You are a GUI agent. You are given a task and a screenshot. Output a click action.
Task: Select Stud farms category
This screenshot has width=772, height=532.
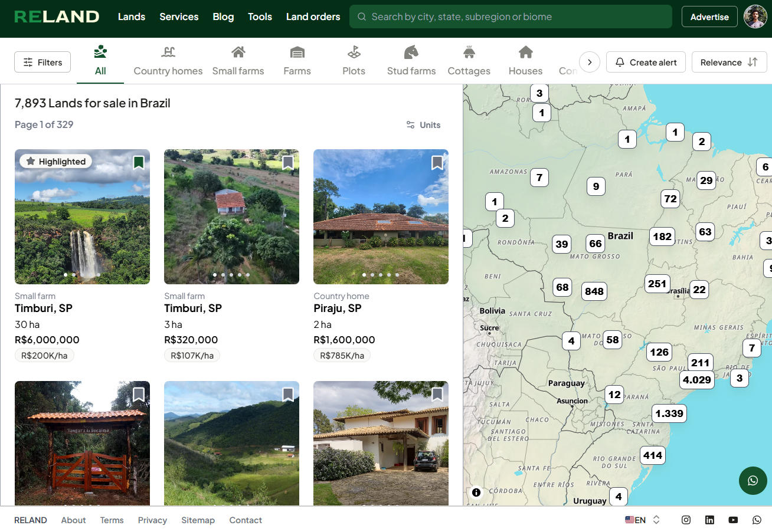(x=411, y=61)
